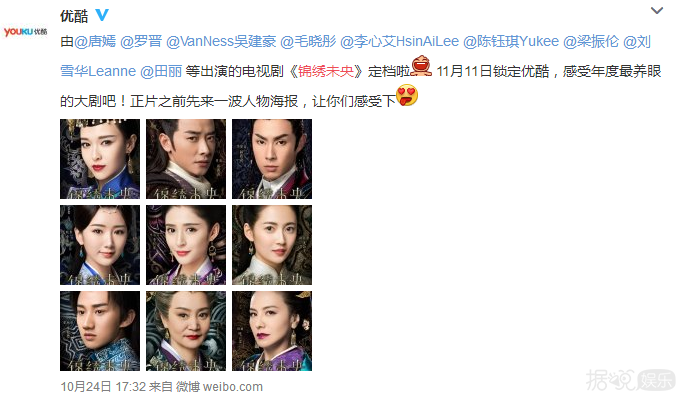Open the @罗晋 mention link

[x=141, y=41]
